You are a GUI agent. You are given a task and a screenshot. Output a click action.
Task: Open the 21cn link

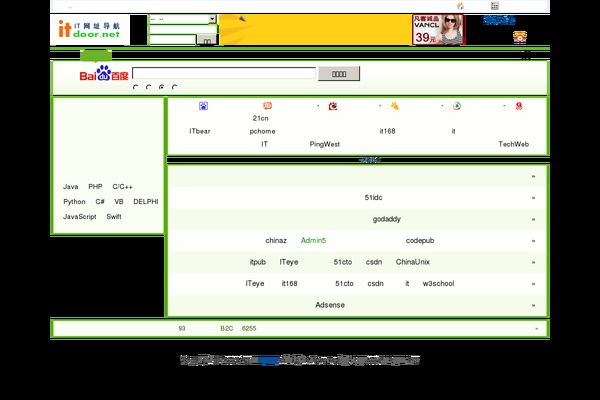coord(260,118)
